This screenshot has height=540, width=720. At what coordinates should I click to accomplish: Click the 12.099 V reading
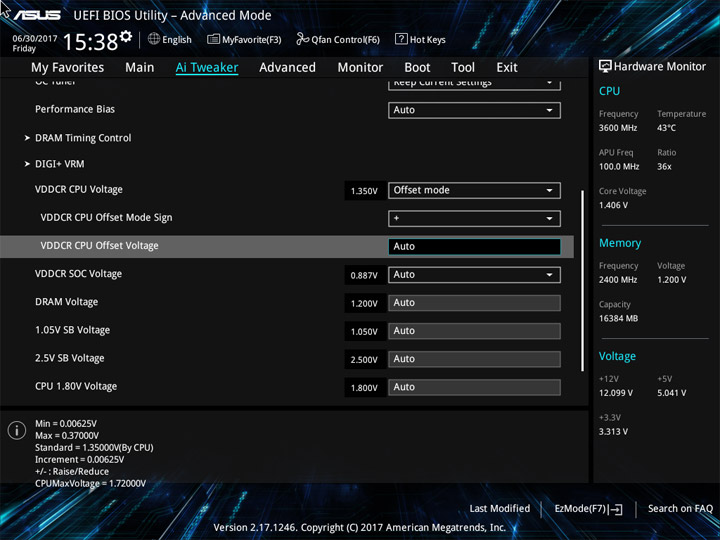pyautogui.click(x=616, y=393)
